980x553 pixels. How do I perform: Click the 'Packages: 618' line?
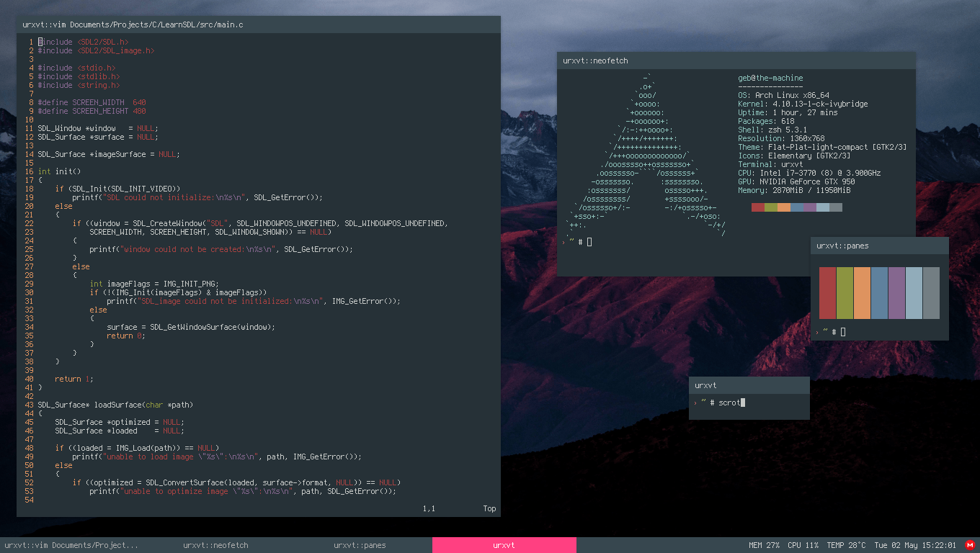[766, 121]
